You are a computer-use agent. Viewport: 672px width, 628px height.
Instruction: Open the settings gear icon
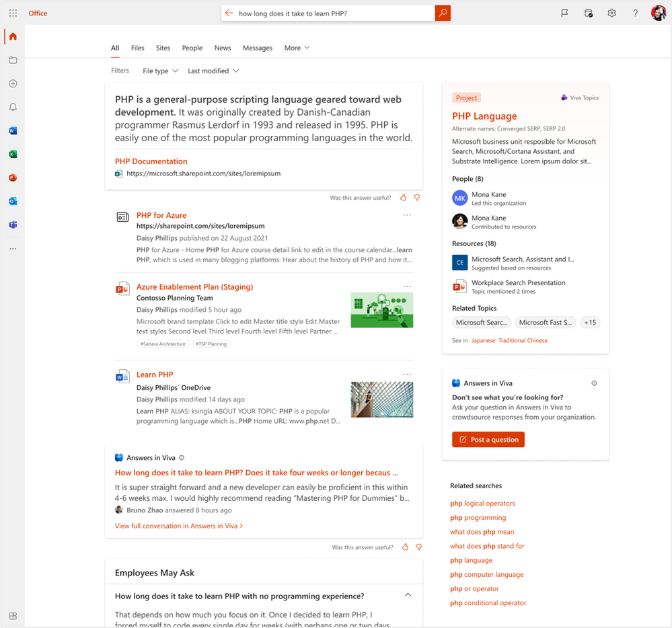(x=611, y=13)
